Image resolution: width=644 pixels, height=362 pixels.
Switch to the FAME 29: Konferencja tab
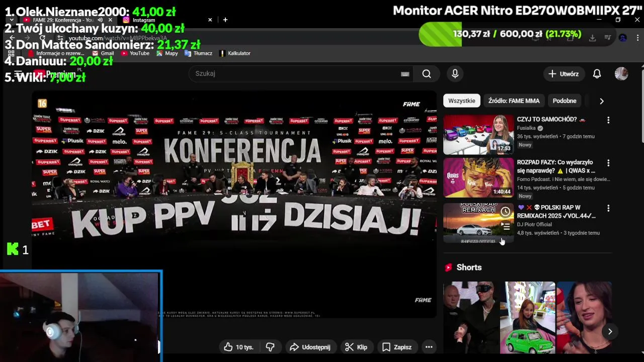63,20
